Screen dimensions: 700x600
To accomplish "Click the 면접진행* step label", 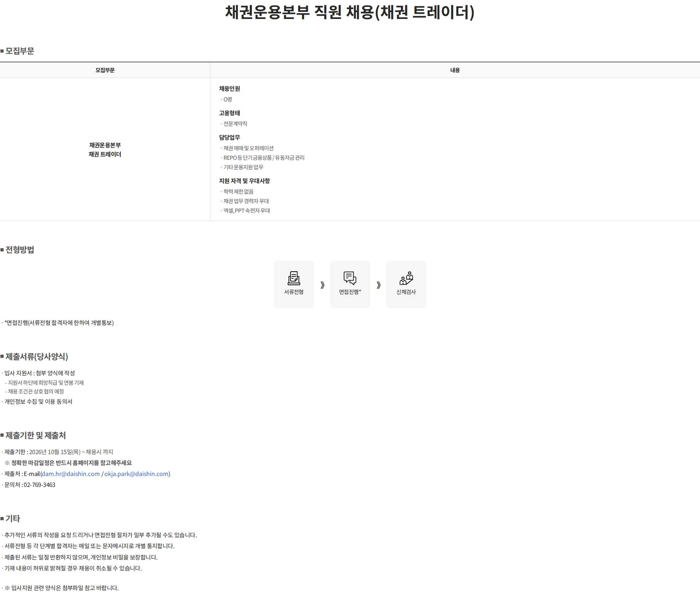I will (x=350, y=292).
